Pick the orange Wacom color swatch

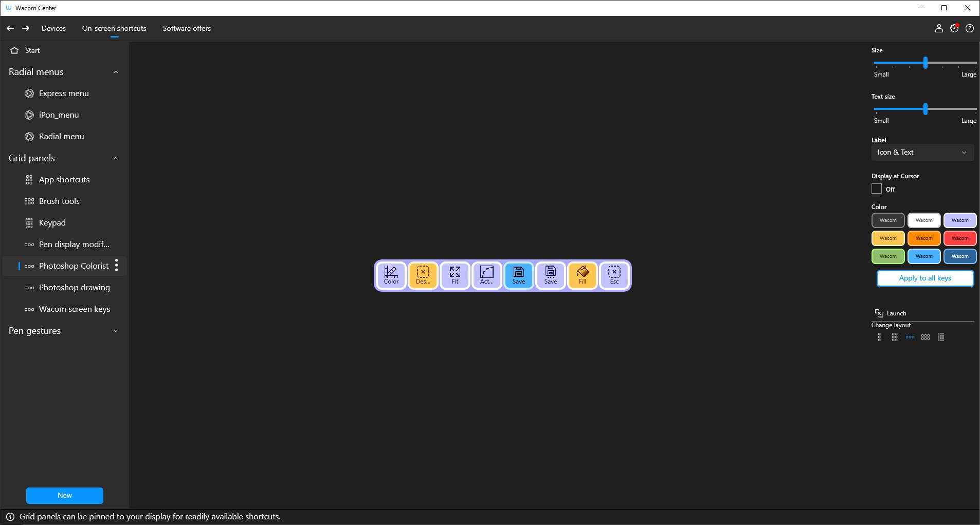coord(924,238)
